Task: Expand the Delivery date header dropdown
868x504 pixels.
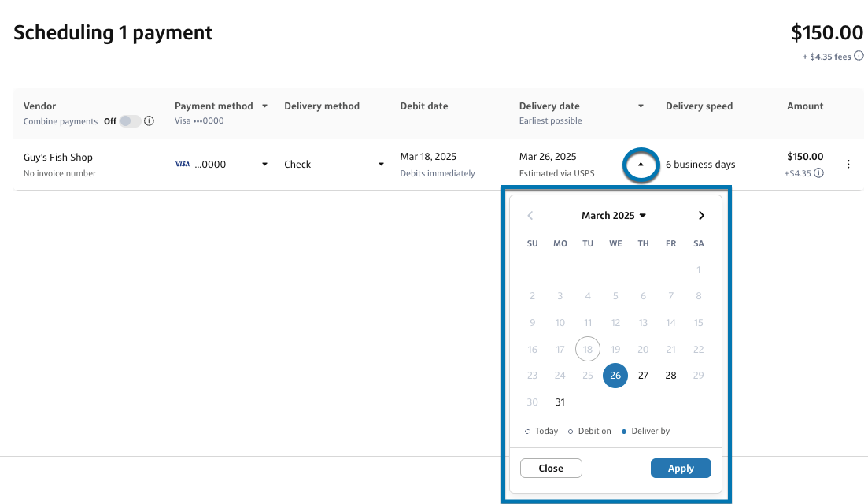Action: coord(641,106)
